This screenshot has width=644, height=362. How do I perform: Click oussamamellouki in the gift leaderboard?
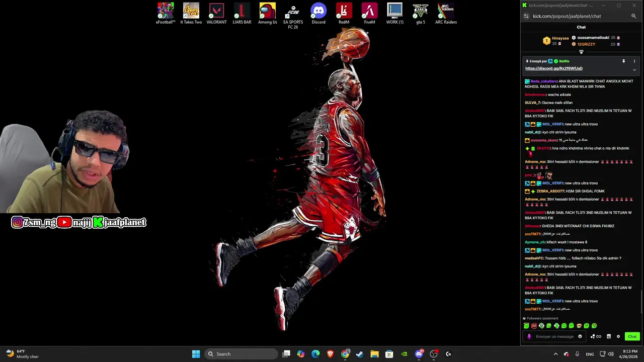click(x=593, y=38)
